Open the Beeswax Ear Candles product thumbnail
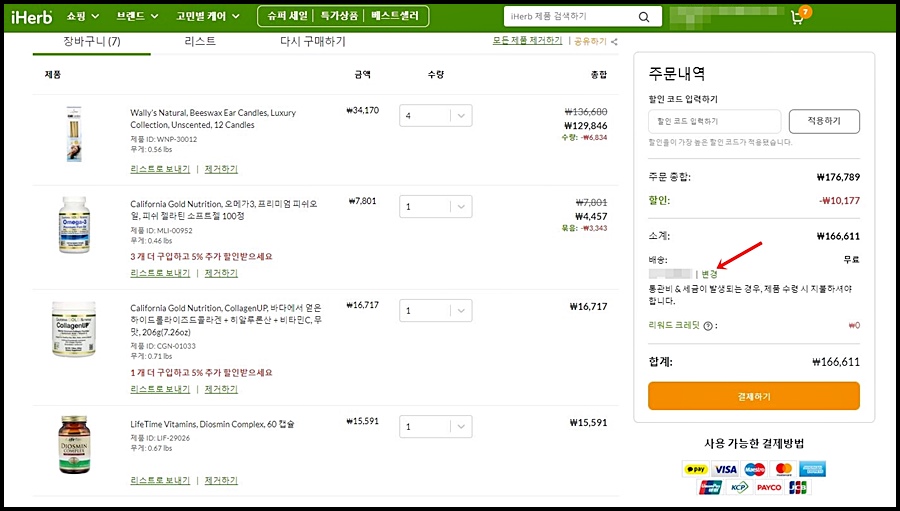 point(74,133)
